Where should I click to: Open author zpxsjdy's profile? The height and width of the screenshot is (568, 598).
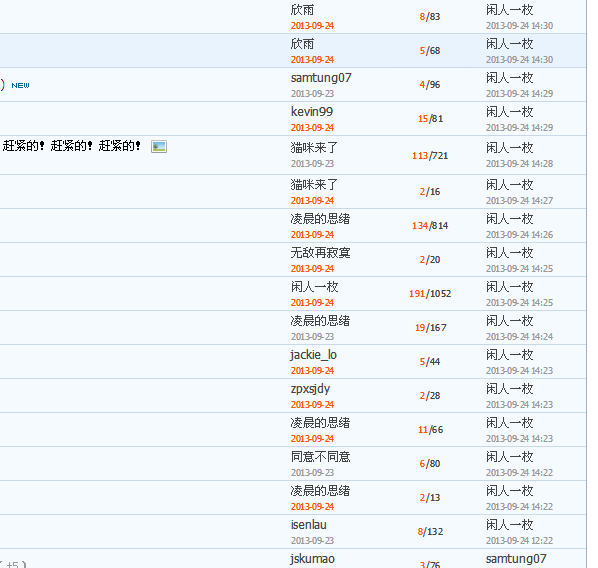pos(310,389)
